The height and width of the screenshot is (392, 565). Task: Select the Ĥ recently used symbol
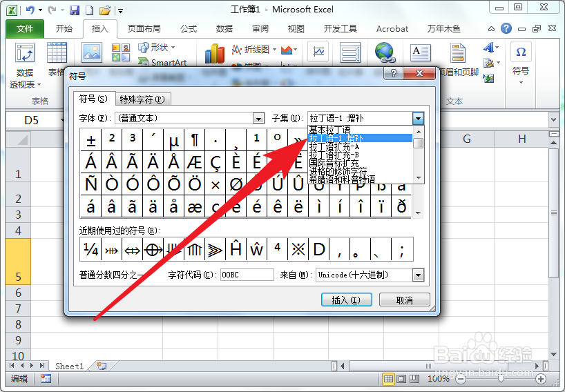(x=236, y=249)
